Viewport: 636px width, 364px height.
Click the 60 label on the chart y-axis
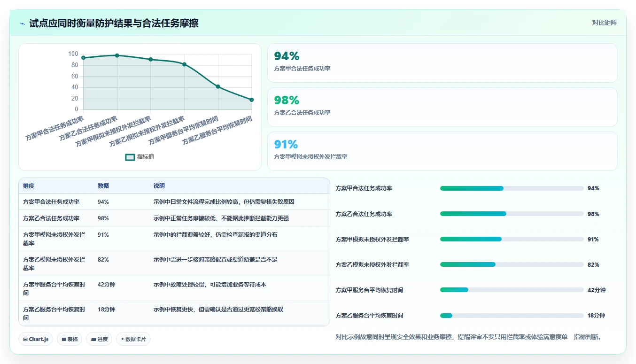75,76
